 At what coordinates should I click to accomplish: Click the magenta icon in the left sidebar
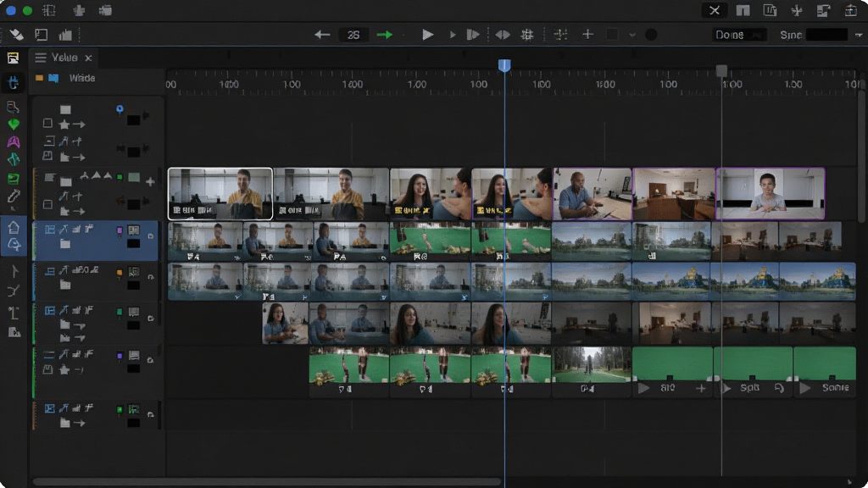pos(14,141)
